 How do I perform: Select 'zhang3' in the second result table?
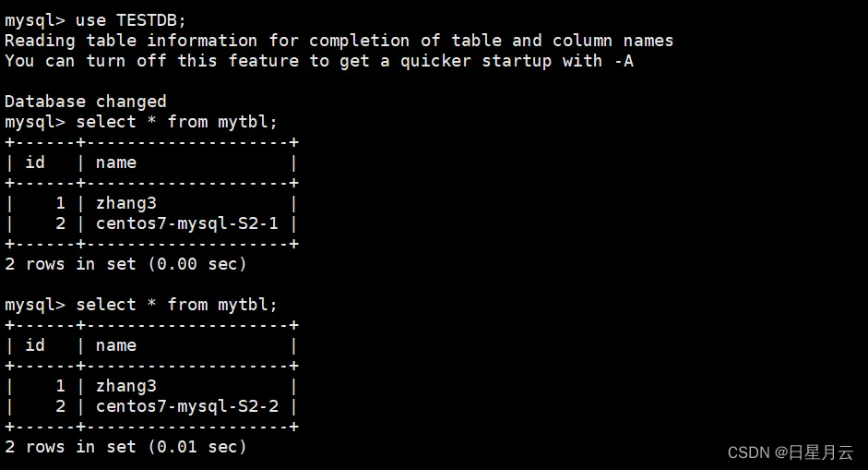[126, 386]
